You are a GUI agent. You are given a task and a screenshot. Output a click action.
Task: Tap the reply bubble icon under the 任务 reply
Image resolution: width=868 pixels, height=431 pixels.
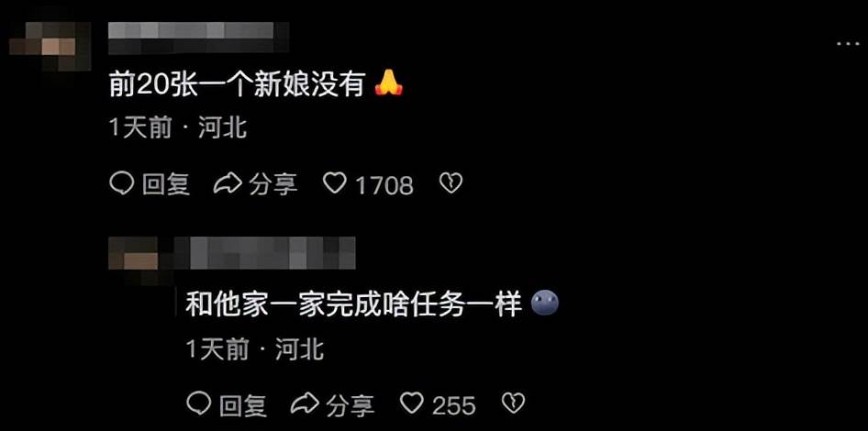tap(198, 403)
